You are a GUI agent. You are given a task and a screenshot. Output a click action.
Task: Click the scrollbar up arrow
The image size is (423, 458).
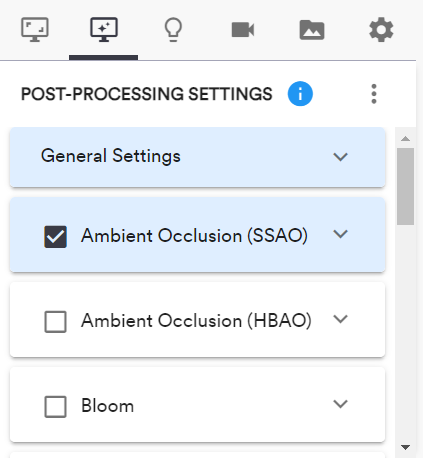(x=405, y=138)
